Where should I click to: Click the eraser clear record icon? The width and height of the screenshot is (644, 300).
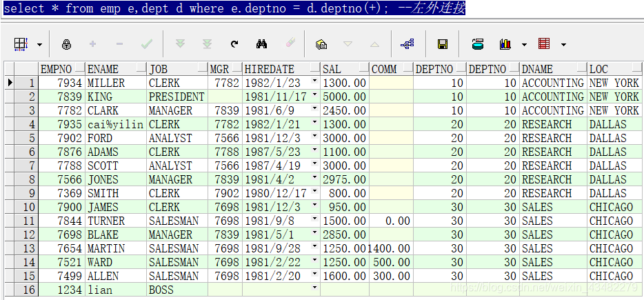click(290, 43)
